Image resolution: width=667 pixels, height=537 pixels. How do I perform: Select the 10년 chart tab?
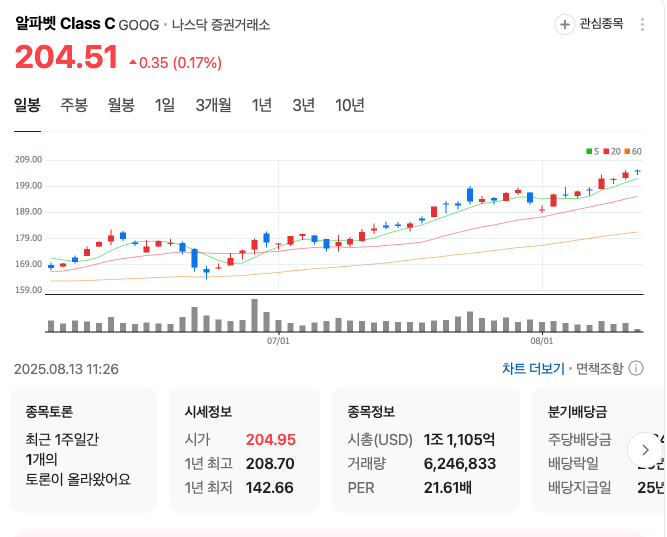(x=350, y=105)
